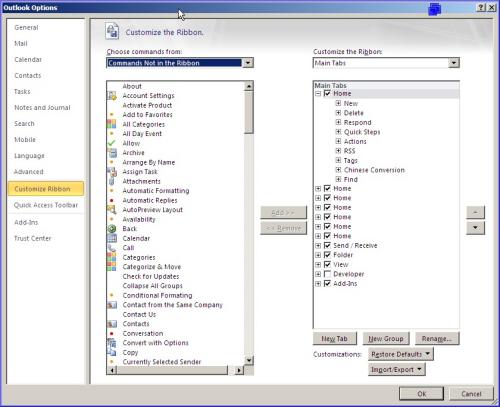
Task: Click the Call phone icon
Action: [x=112, y=248]
